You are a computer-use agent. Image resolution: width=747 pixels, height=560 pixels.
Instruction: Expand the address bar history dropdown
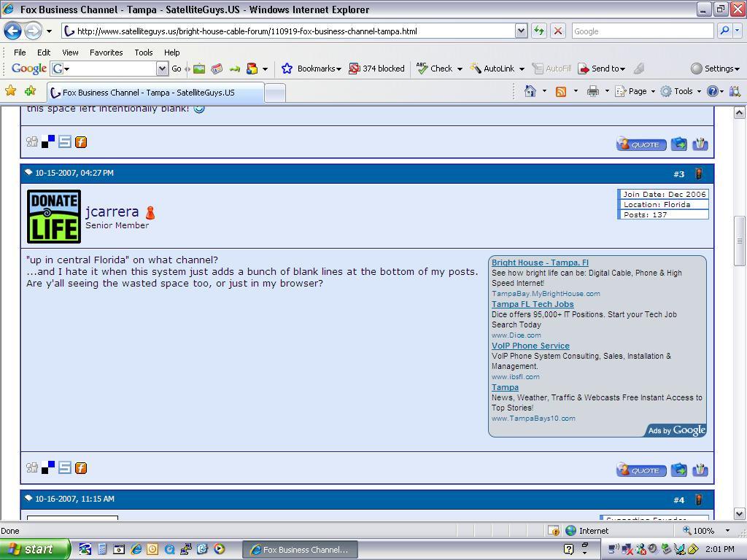point(521,31)
